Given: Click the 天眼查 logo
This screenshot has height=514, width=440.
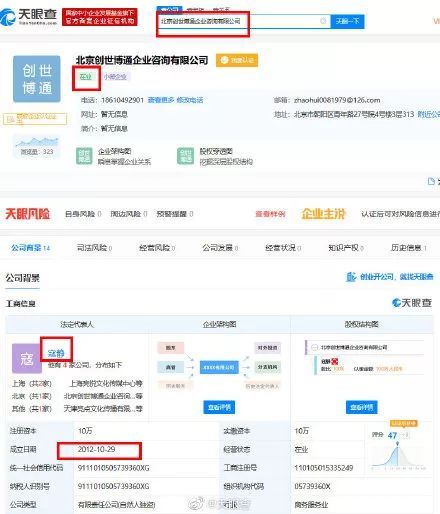Looking at the screenshot, I should (x=29, y=17).
